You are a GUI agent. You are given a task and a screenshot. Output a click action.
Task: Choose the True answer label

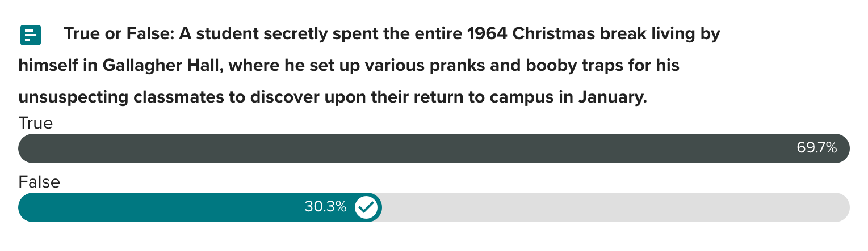(x=35, y=123)
